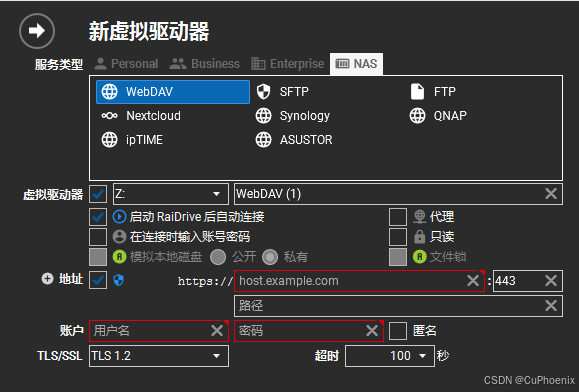The height and width of the screenshot is (392, 579).
Task: Toggle the 模拟本地磁盘 checkbox
Action: 98,257
